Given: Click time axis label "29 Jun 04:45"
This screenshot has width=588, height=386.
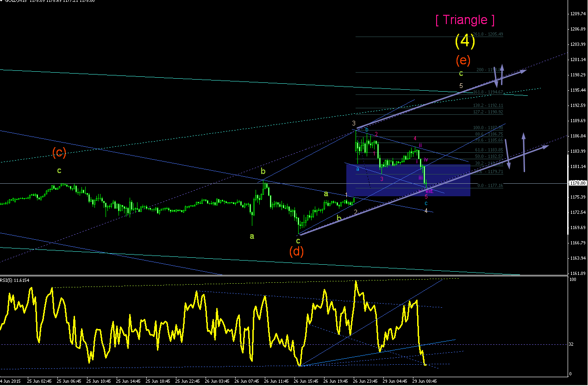Looking at the screenshot, I should coord(395,382).
